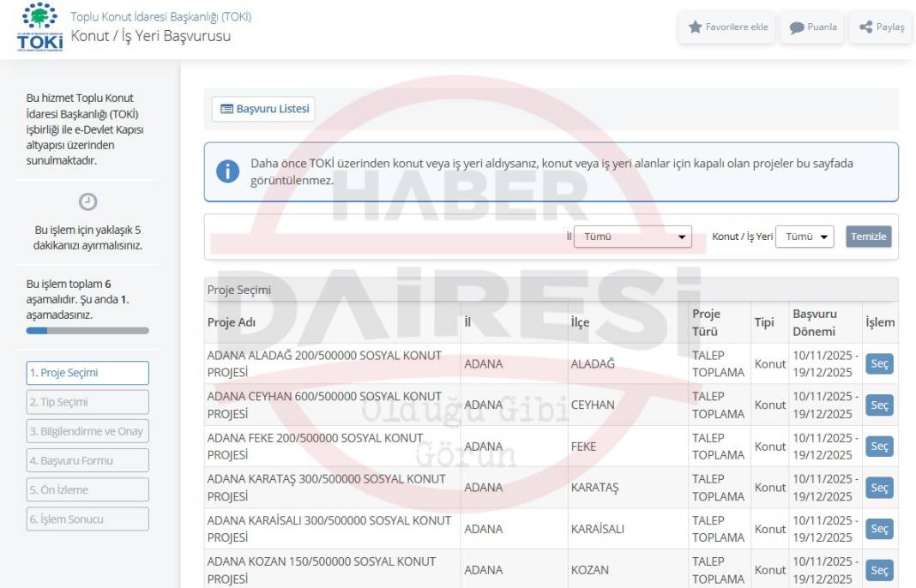The width and height of the screenshot is (916, 588).
Task: Click the list icon in Başvuru Listesi
Action: [226, 109]
